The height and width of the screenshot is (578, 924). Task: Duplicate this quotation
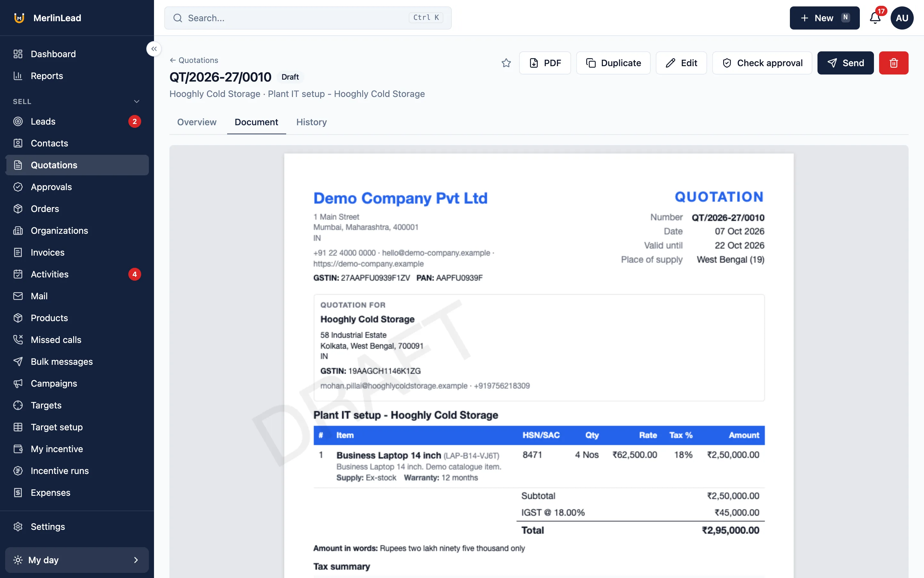point(613,63)
